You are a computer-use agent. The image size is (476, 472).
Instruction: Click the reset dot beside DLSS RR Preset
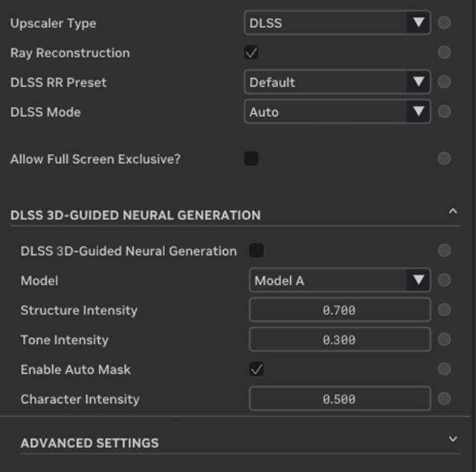(x=444, y=82)
